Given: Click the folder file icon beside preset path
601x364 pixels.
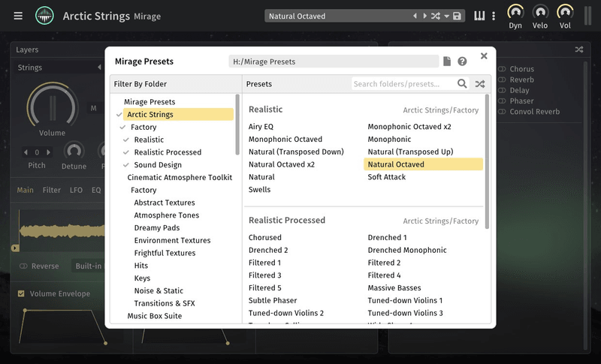Looking at the screenshot, I should point(447,62).
